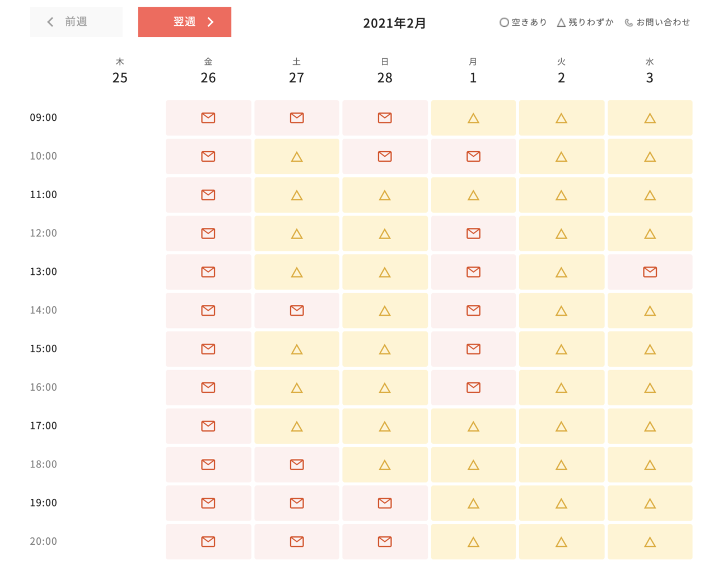Viewport: 728px width, 571px height.
Task: Click envelope for Friday 26 at 20:00
Action: tap(208, 542)
